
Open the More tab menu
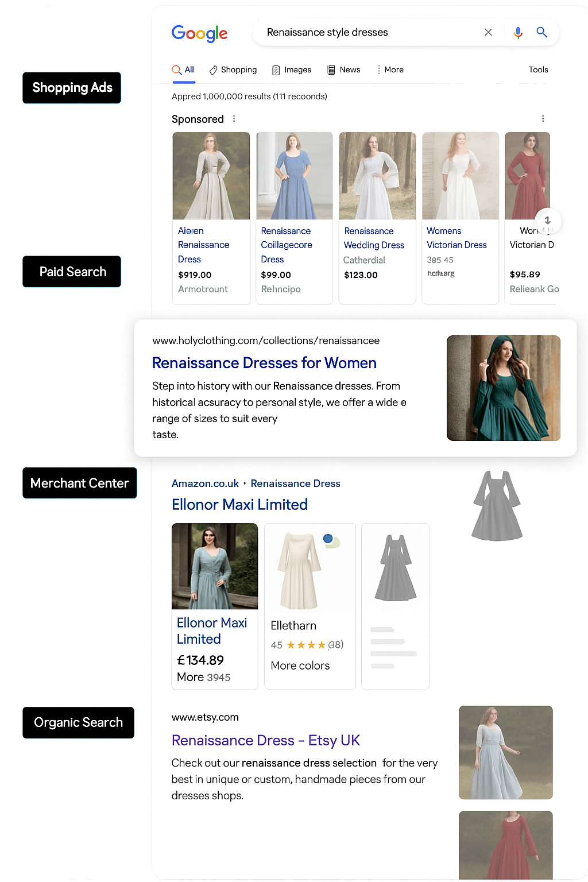coord(390,69)
